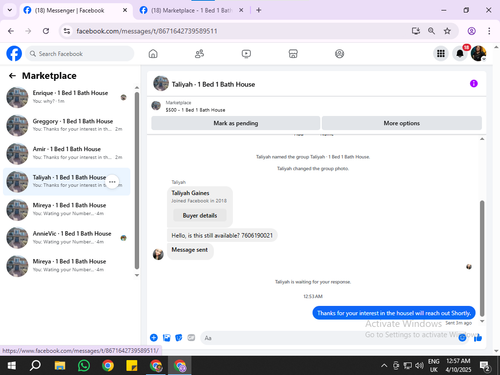Screen dimensions: 500x375
Task: Click the conversation list scrollbar
Action: 137,180
